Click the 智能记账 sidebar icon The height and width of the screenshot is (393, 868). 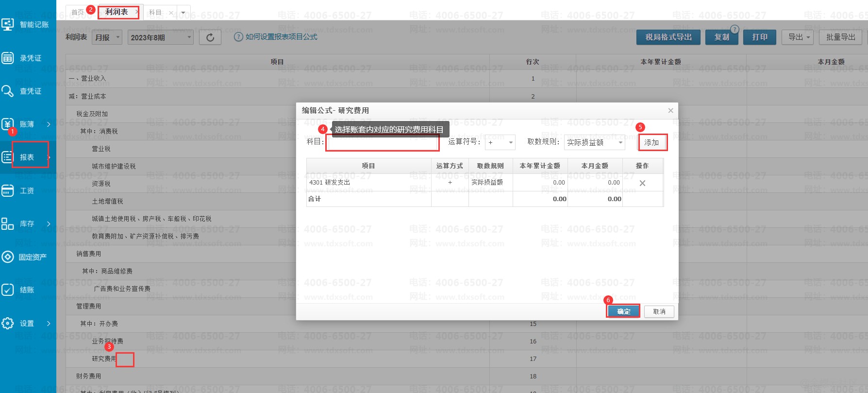point(8,24)
